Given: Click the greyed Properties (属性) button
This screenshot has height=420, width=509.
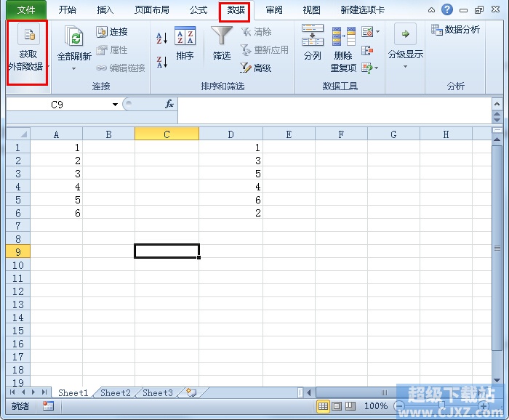Looking at the screenshot, I should point(112,50).
